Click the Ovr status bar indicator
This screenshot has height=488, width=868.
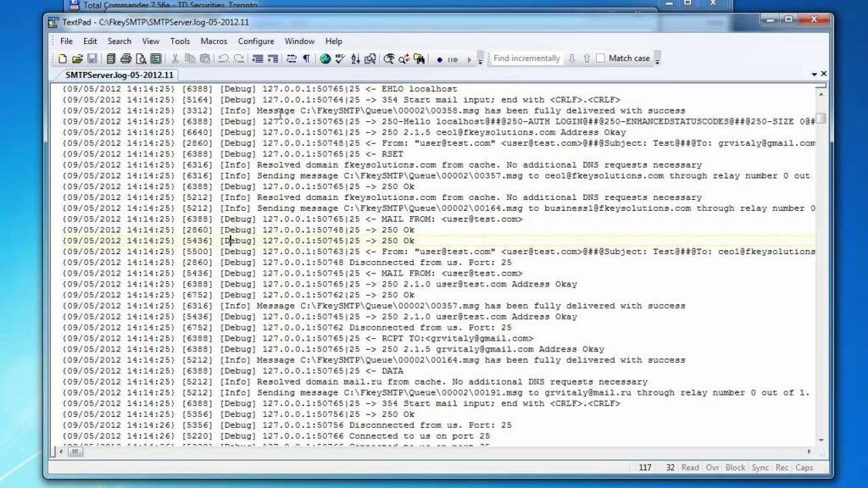712,468
